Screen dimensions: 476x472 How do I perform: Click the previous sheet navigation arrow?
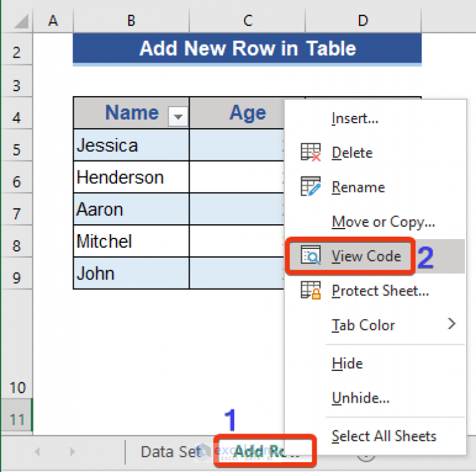(37, 452)
